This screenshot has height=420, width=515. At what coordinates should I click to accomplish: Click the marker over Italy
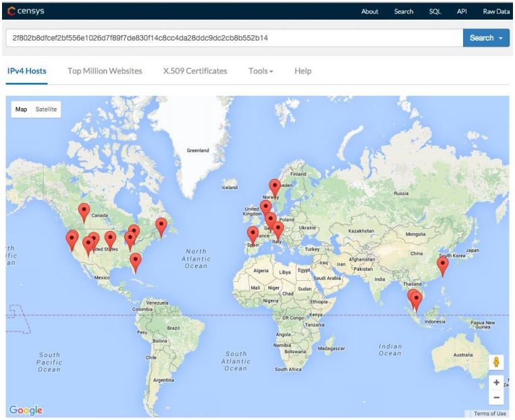[x=278, y=231]
